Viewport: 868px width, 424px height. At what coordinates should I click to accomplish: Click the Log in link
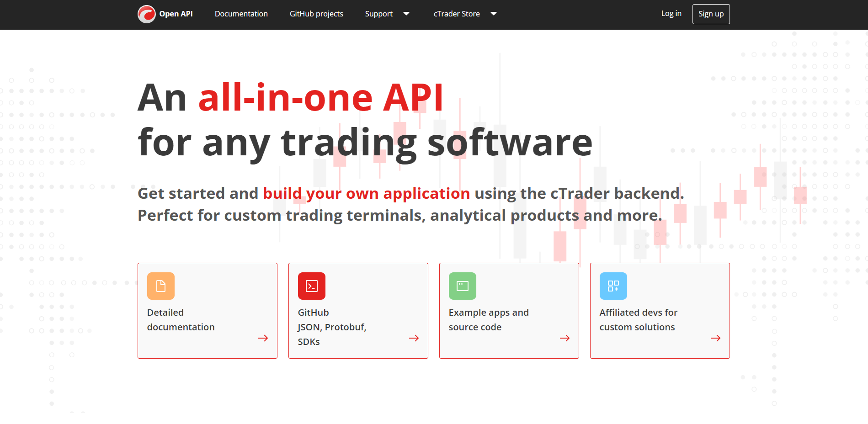[671, 14]
